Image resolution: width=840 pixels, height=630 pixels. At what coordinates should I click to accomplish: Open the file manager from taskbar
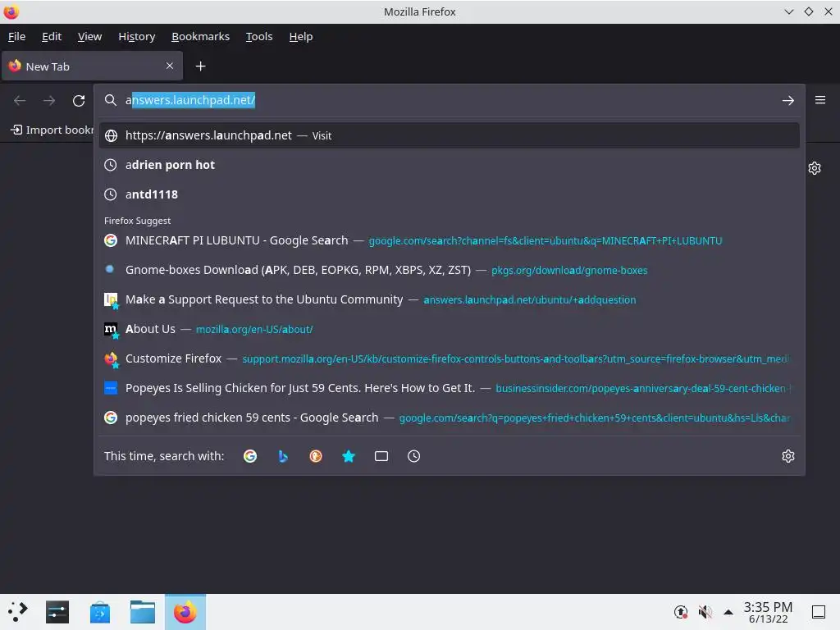pyautogui.click(x=143, y=612)
